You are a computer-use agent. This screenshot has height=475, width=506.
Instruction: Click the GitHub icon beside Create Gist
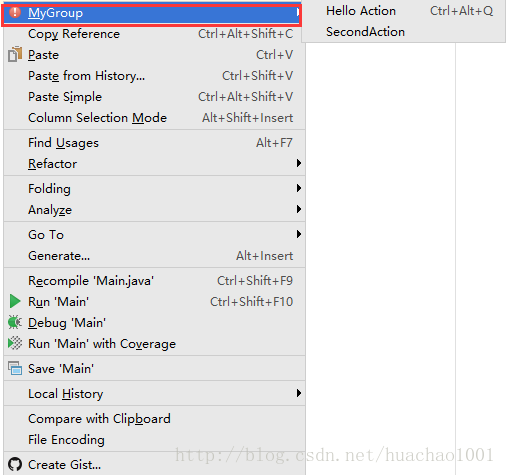coord(15,464)
